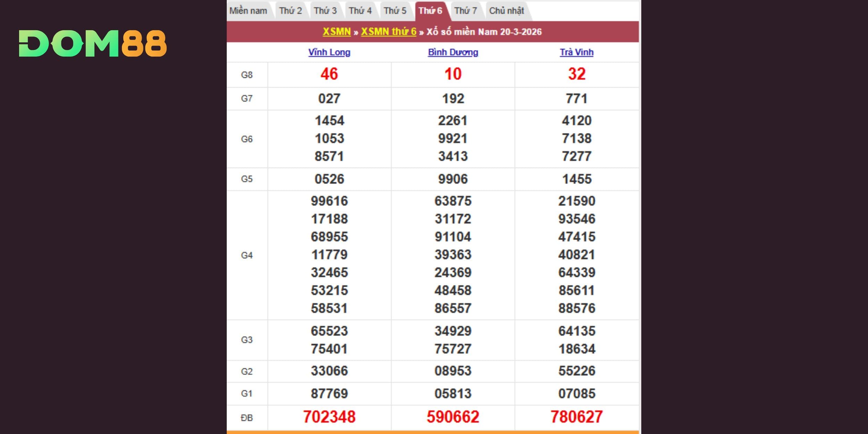Switch to the Thứ 2 tab

[x=290, y=11]
